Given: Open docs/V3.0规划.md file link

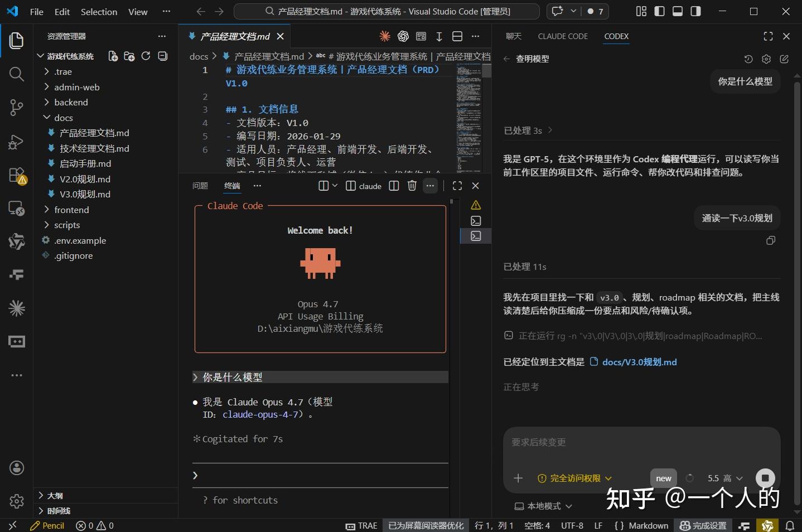Looking at the screenshot, I should 634,362.
